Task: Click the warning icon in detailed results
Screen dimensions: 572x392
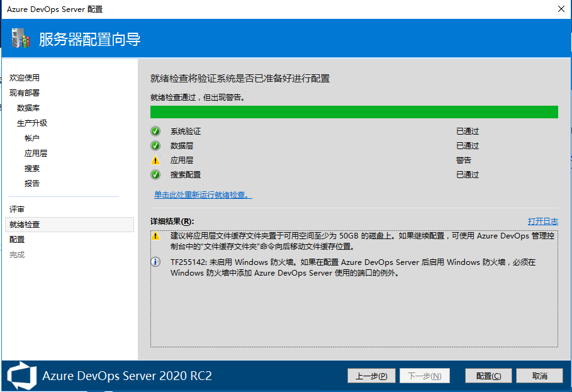Action: [x=155, y=236]
